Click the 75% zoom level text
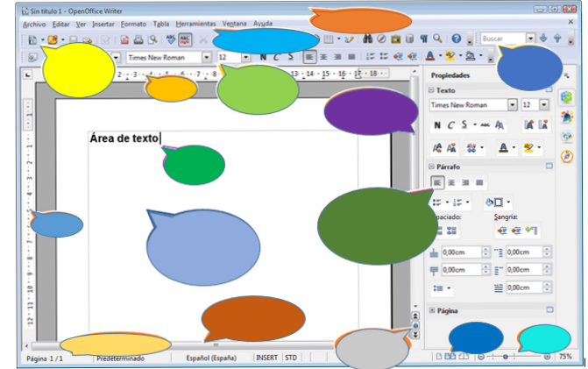The height and width of the screenshot is (369, 588). 565,358
